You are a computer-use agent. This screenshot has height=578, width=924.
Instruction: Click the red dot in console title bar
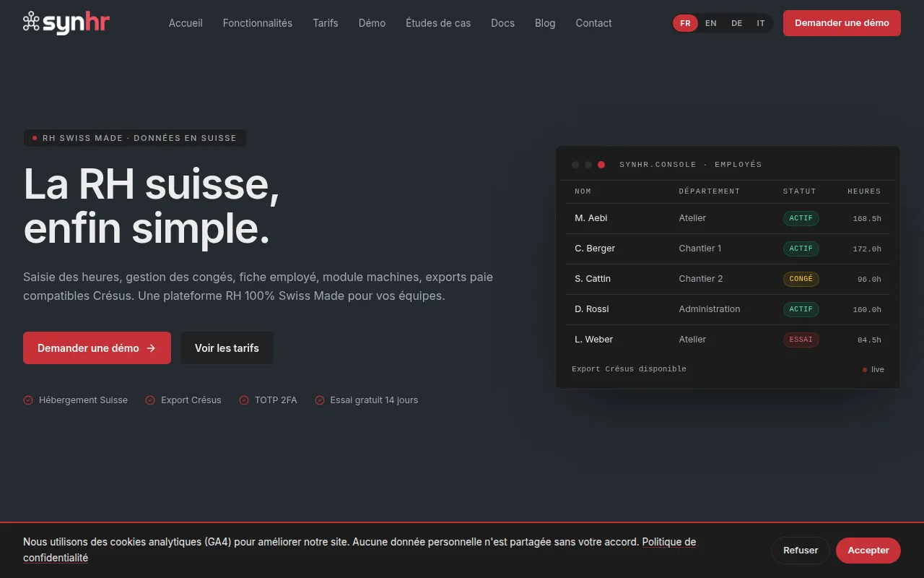pyautogui.click(x=601, y=165)
